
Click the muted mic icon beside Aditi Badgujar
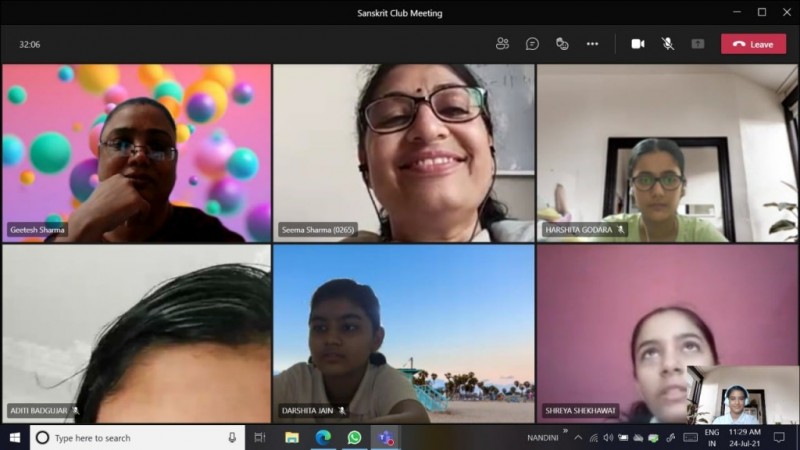tap(76, 410)
